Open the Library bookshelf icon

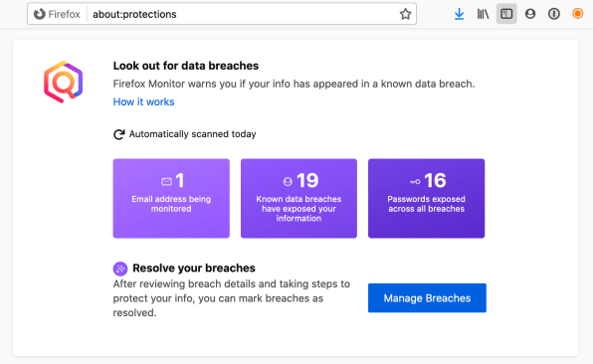pyautogui.click(x=483, y=14)
